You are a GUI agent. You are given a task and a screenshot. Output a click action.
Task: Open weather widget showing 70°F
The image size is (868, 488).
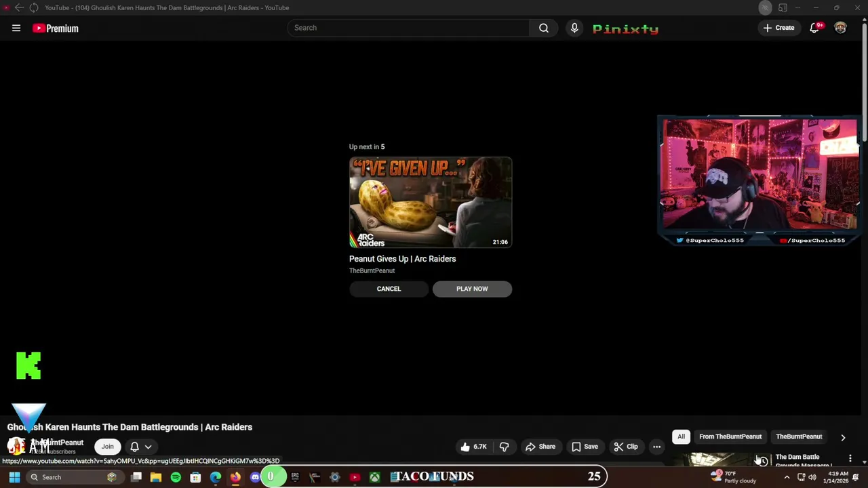pyautogui.click(x=733, y=477)
